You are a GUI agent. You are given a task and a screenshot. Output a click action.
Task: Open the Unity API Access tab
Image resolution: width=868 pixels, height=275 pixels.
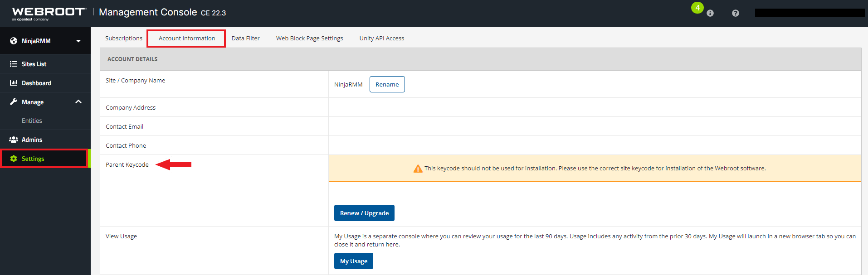tap(382, 39)
